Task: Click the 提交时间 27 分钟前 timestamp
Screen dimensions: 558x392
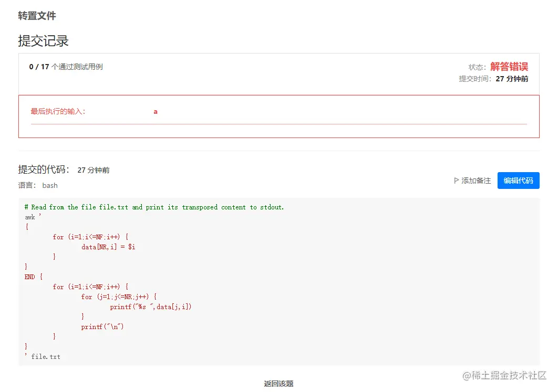Action: click(x=493, y=79)
